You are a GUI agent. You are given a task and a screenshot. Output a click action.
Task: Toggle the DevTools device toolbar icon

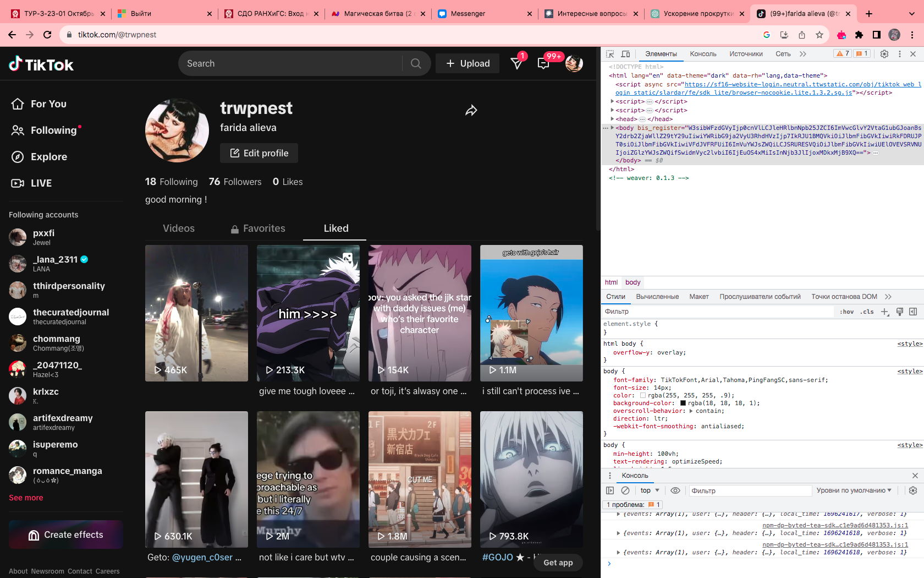[x=625, y=54]
